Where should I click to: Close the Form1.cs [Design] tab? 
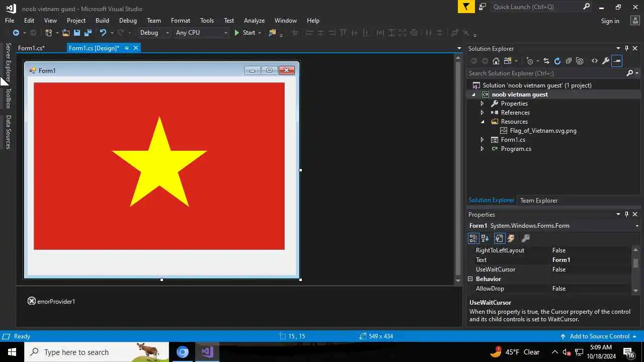click(x=136, y=48)
